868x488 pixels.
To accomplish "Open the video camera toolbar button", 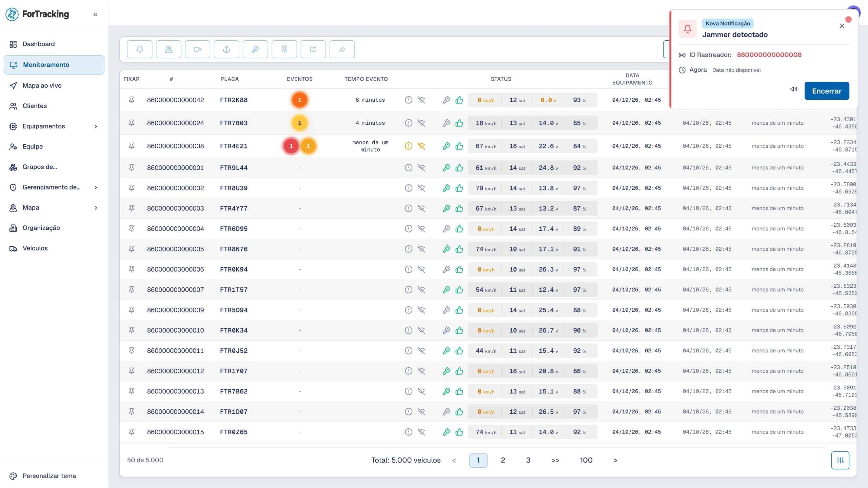I will [197, 49].
